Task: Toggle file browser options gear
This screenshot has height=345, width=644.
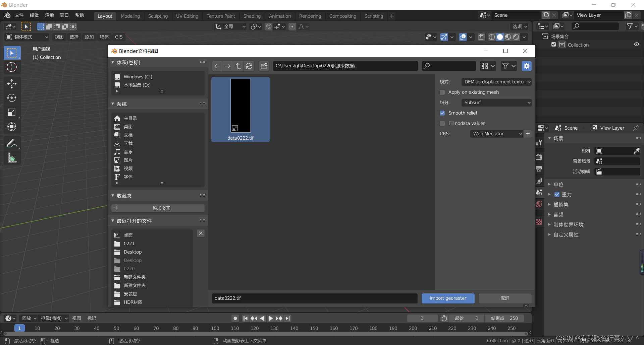Action: tap(527, 66)
